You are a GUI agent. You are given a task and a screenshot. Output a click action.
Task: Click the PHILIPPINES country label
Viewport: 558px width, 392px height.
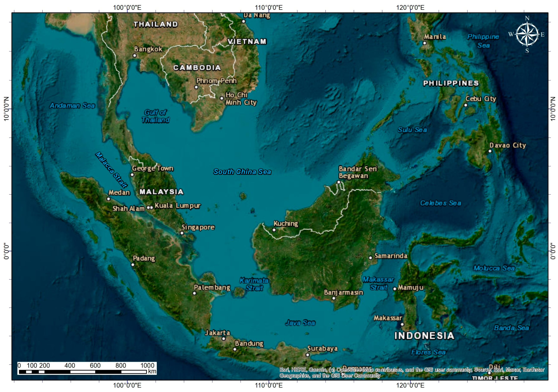coord(451,83)
